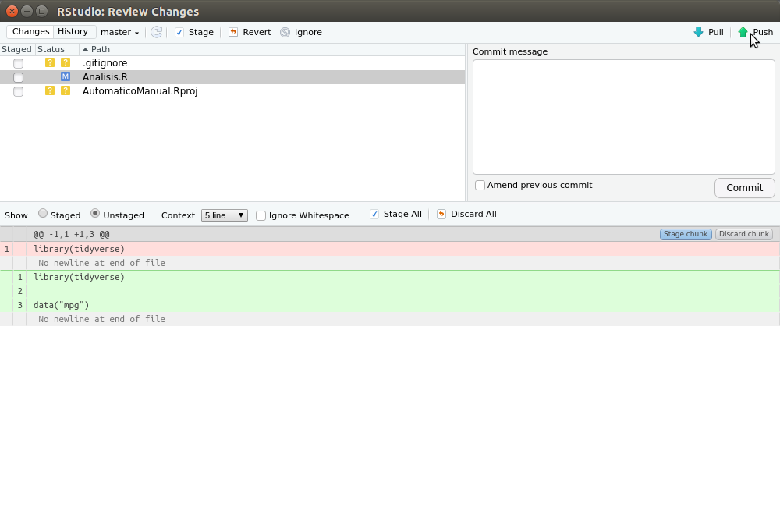Sort file list by Path column
This screenshot has width=780, height=532.
tap(100, 49)
